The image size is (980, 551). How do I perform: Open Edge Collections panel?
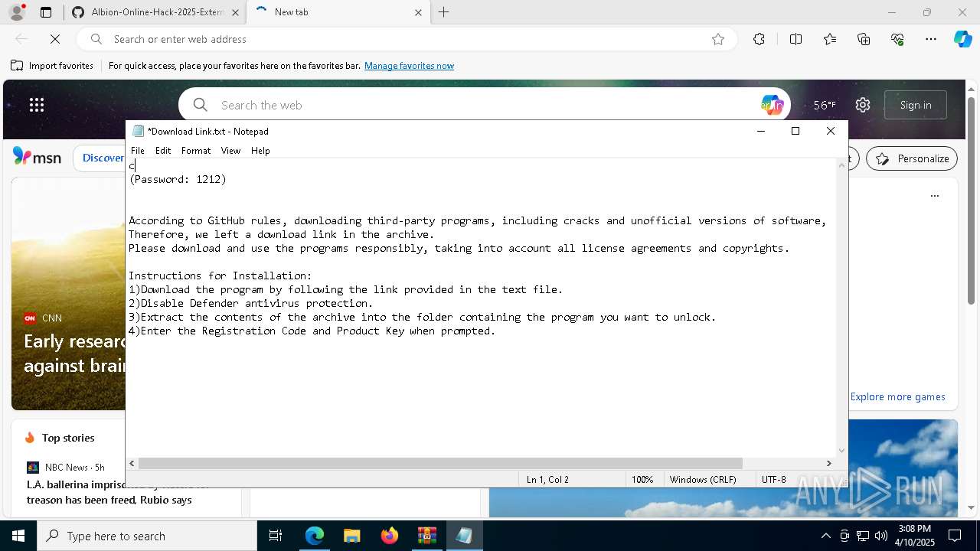[x=864, y=39]
